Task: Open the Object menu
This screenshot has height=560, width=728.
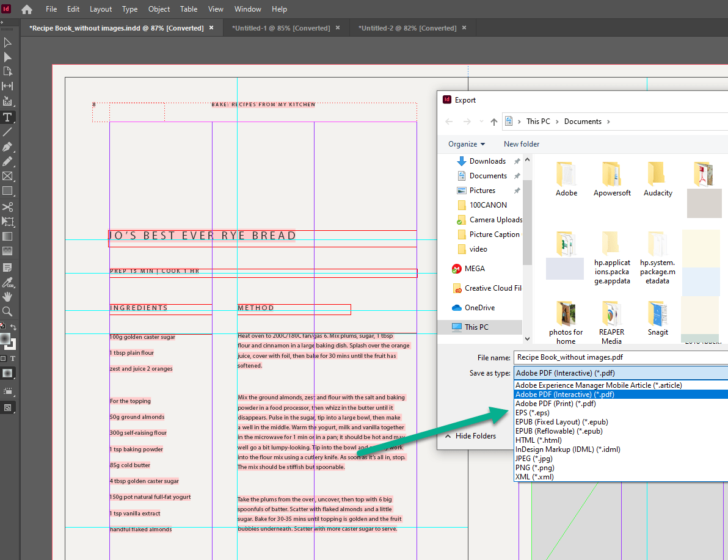Action: click(x=159, y=9)
